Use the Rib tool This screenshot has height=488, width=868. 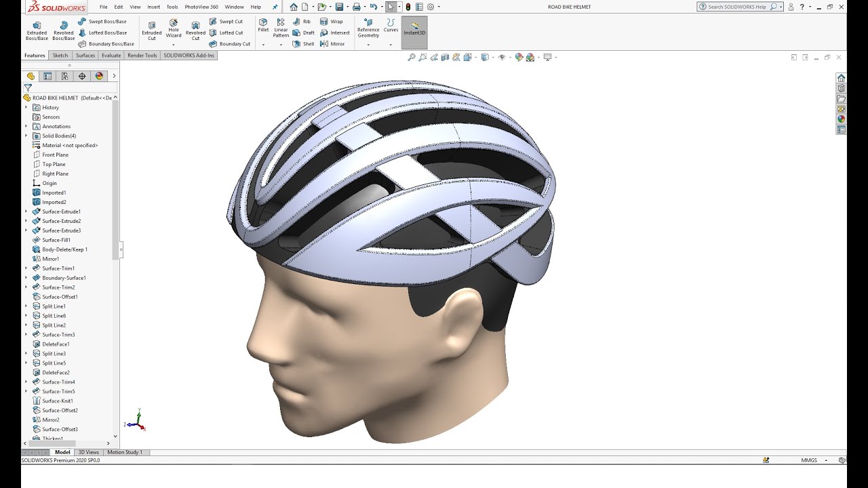[302, 22]
